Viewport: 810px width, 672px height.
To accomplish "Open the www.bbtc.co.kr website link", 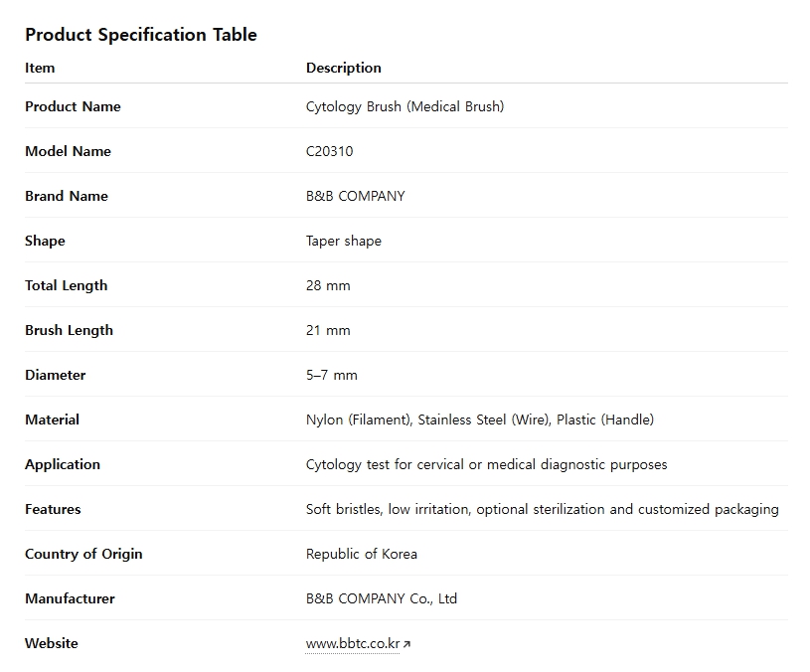I will pos(352,644).
